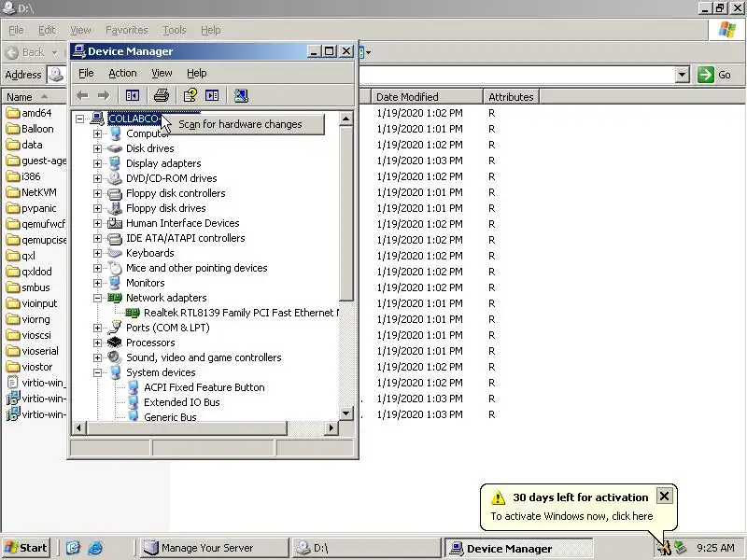Switch to Manage Your Server taskbar button
This screenshot has width=747, height=560.
215,548
